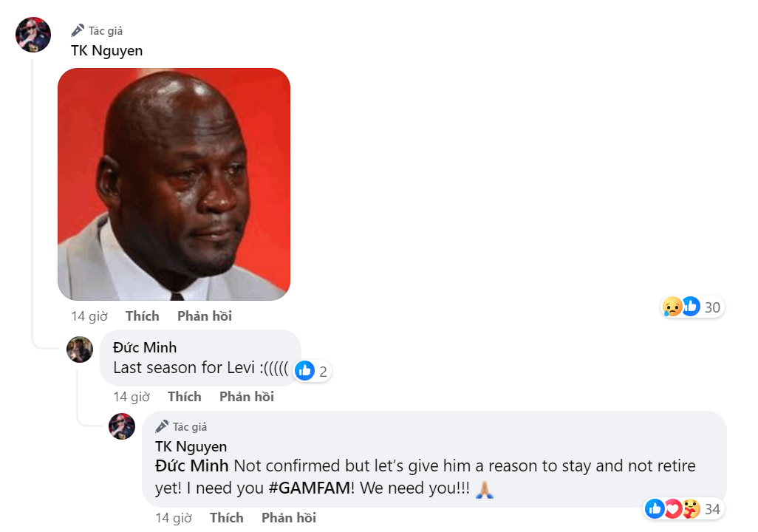Reply to the image comment via Phản hồi
758x532 pixels.
click(x=204, y=316)
